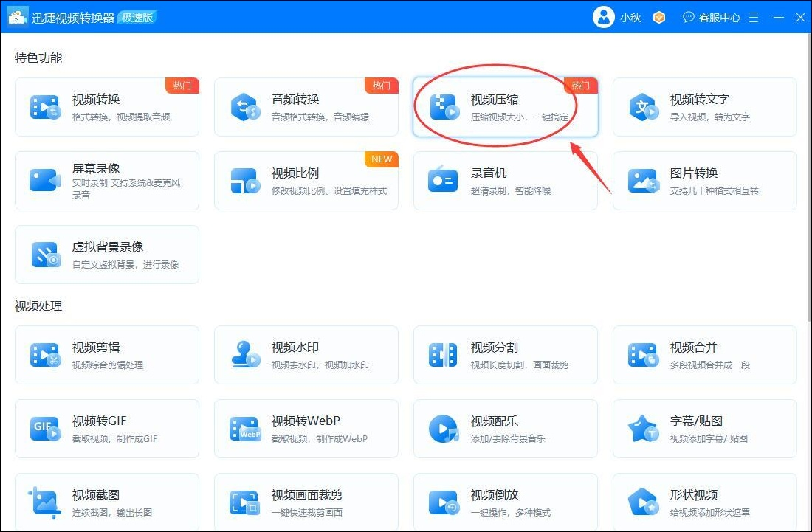Click text 一键快速裁剪画面
This screenshot has width=812, height=532.
coord(306,512)
